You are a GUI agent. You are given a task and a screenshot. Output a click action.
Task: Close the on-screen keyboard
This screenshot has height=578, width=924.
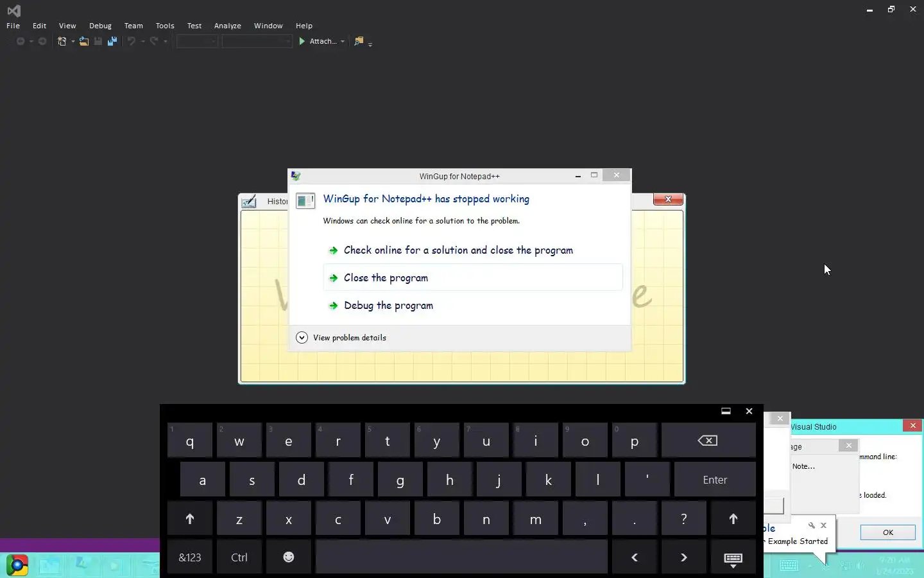(749, 411)
